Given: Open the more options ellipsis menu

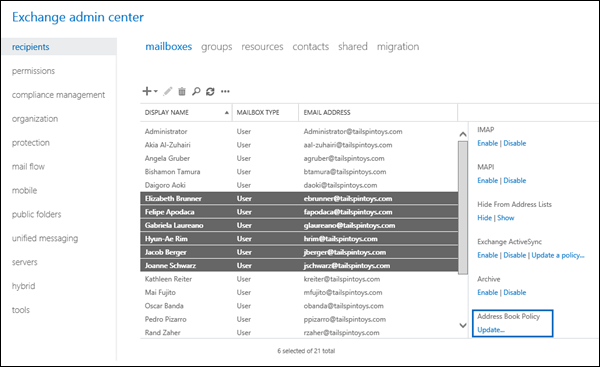Looking at the screenshot, I should [225, 91].
